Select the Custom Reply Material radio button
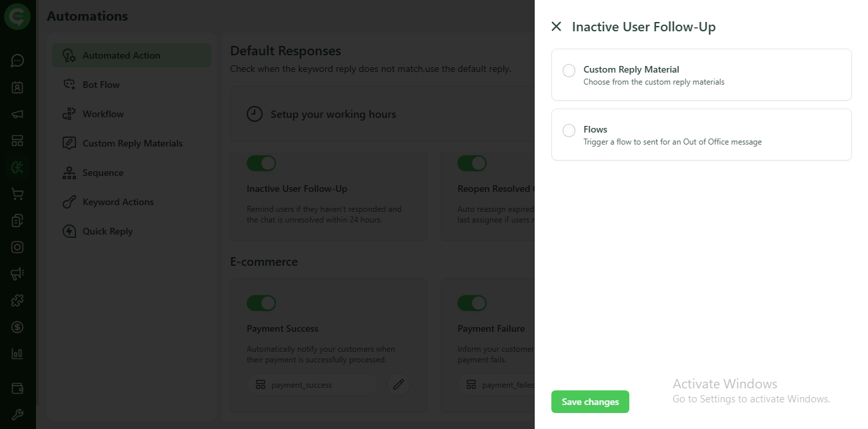 point(569,71)
